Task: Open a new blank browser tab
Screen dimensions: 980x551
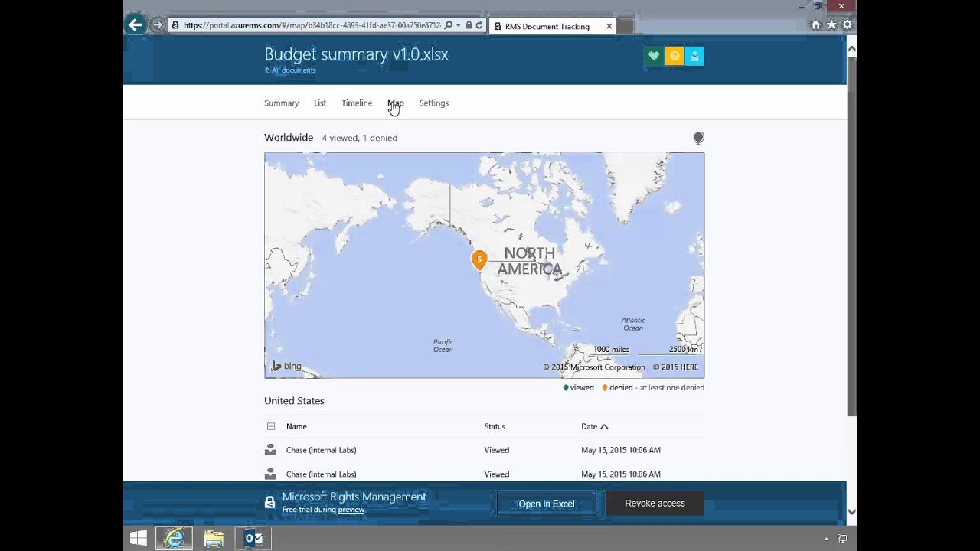Action: click(625, 26)
